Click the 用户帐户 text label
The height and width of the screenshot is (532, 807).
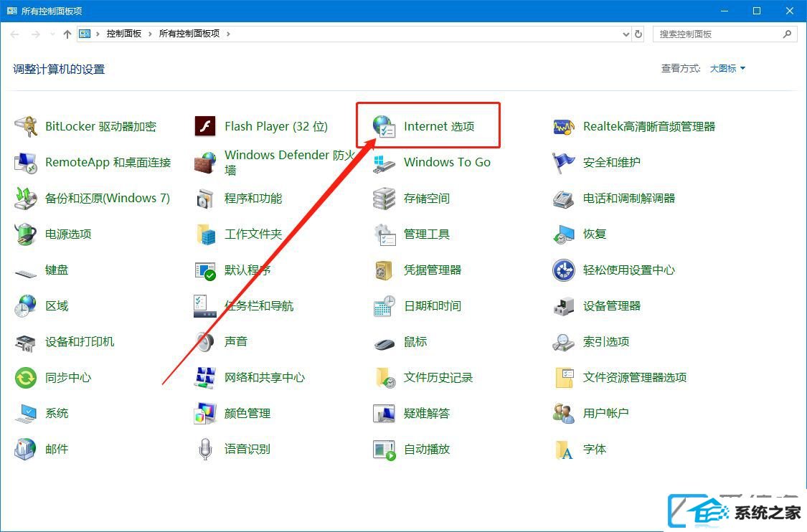click(x=605, y=414)
